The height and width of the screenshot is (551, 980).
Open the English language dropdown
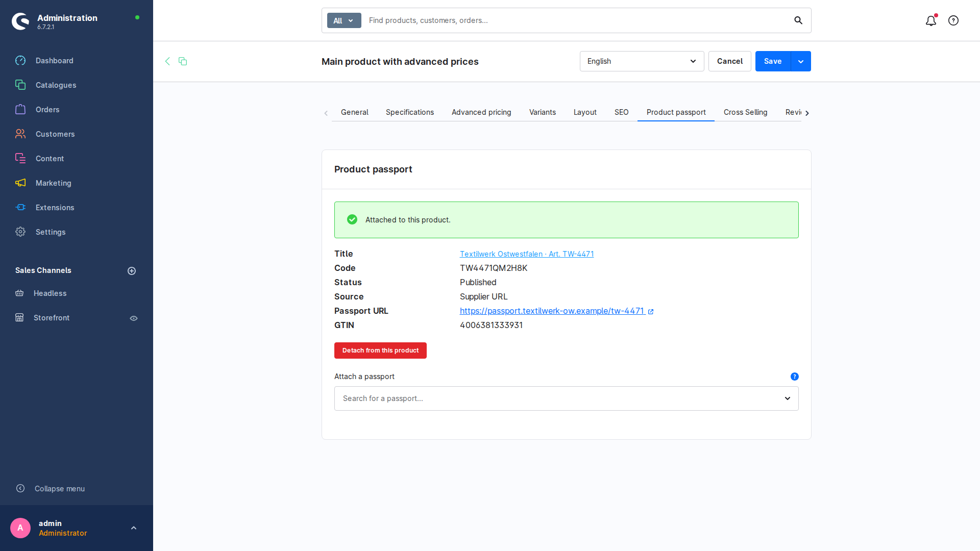pos(642,61)
